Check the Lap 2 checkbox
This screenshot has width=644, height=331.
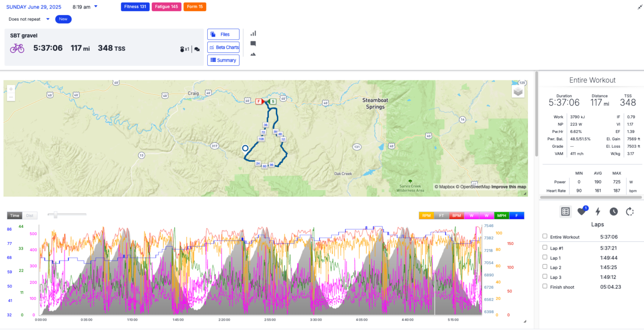click(544, 267)
